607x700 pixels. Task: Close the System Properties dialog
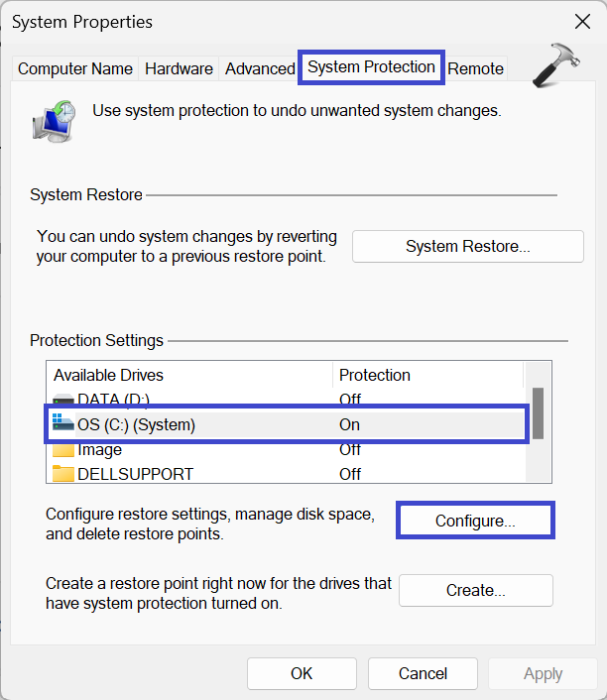point(581,22)
